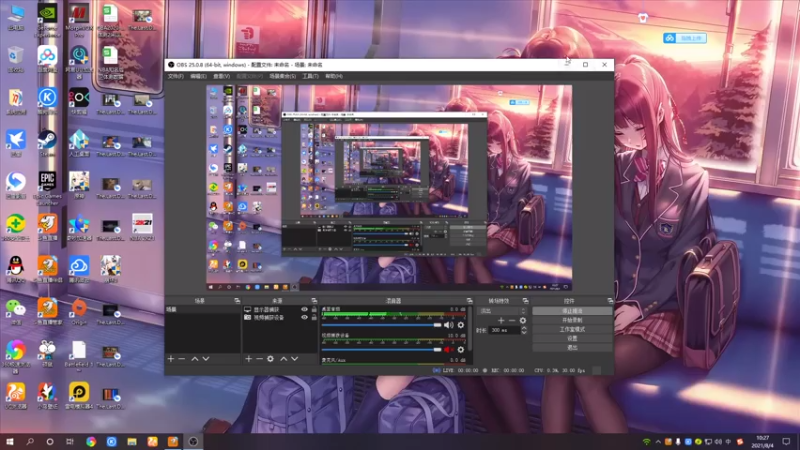Open taskbar search magnifier
Viewport: 800px width, 450px height.
[30, 441]
